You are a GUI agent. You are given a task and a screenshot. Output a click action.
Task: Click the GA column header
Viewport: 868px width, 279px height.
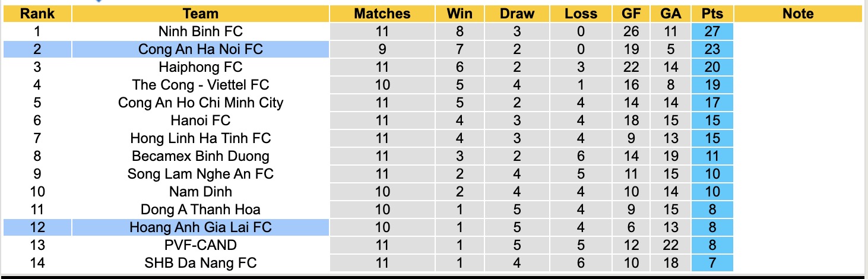(671, 14)
